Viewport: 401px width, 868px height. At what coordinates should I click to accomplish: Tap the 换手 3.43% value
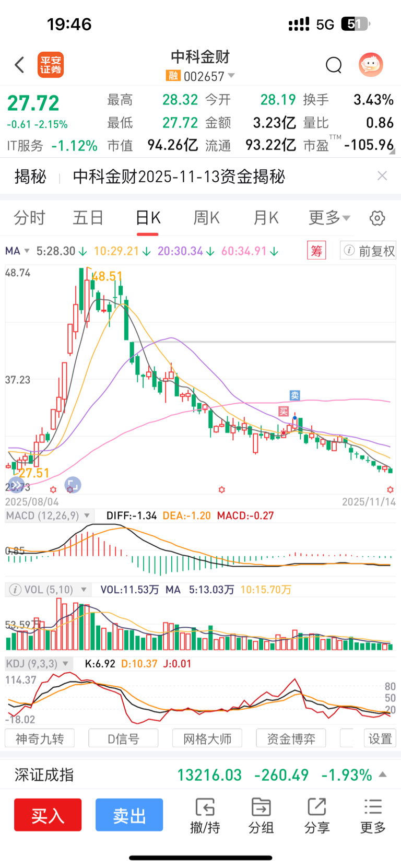[374, 100]
